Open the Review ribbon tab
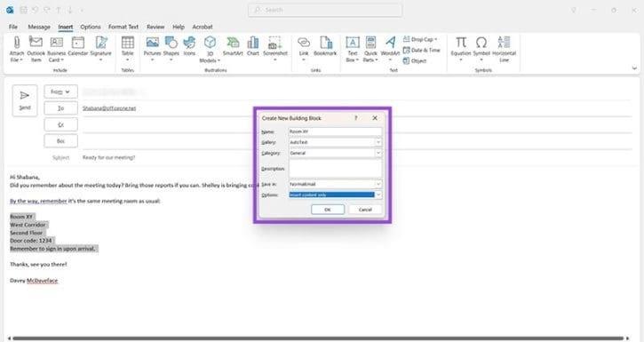Viewport: 644px width, 342px height. point(155,27)
